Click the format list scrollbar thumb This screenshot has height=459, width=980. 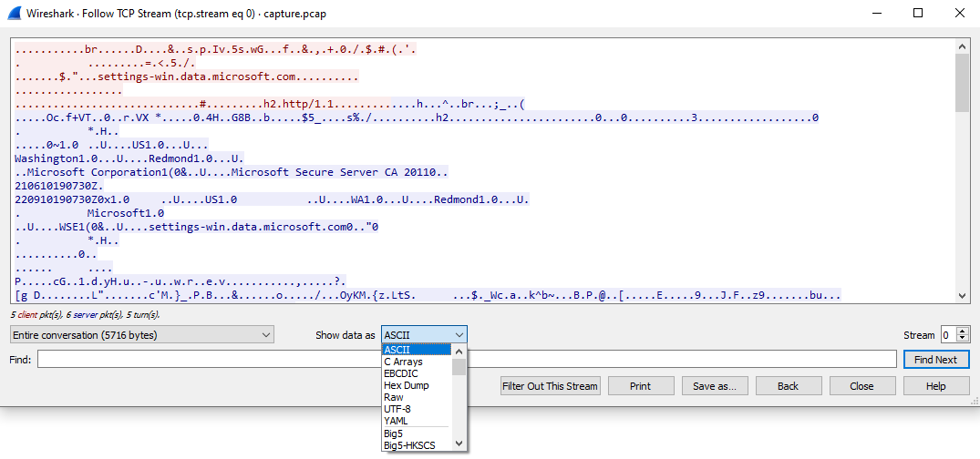(459, 367)
